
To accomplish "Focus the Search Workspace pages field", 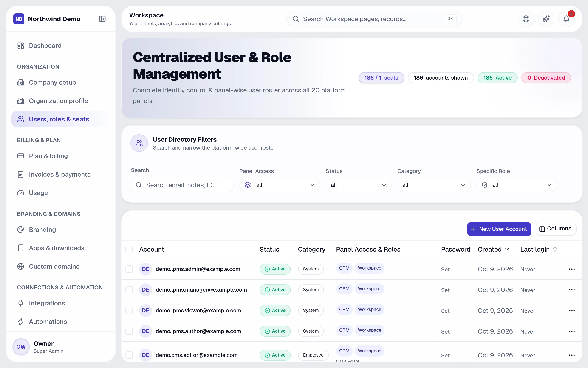I will coord(374,19).
